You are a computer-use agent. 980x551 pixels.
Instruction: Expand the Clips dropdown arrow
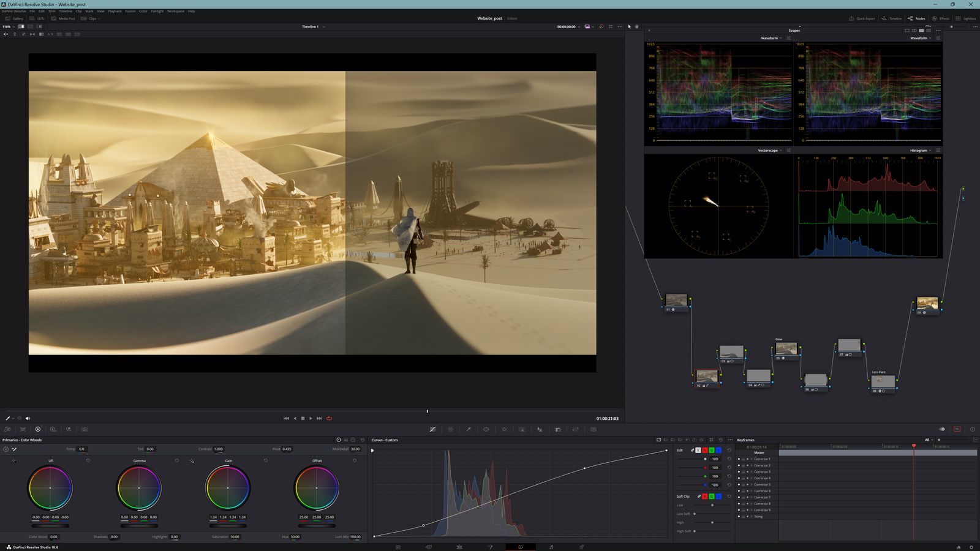point(99,18)
